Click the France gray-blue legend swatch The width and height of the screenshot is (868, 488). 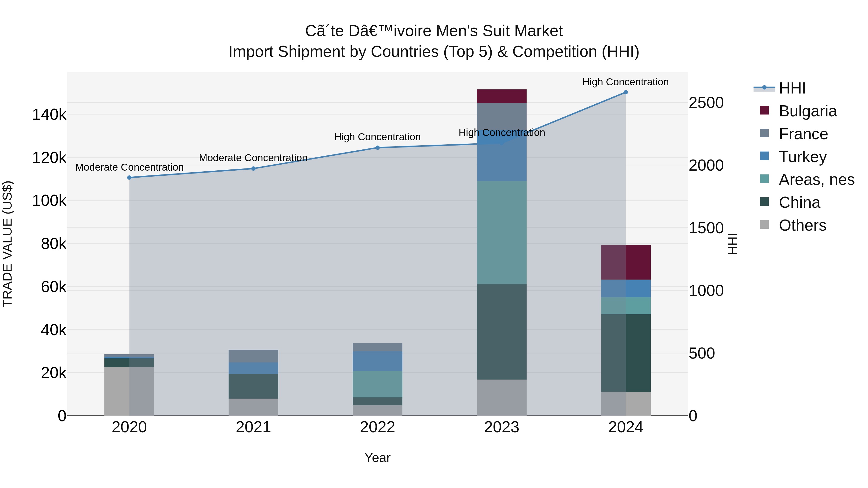pyautogui.click(x=765, y=133)
